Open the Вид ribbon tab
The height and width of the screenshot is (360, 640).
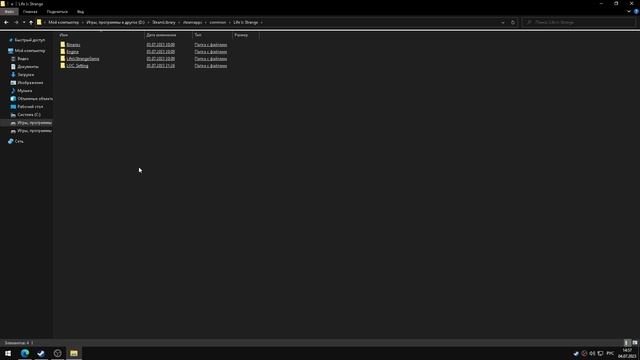[x=80, y=12]
